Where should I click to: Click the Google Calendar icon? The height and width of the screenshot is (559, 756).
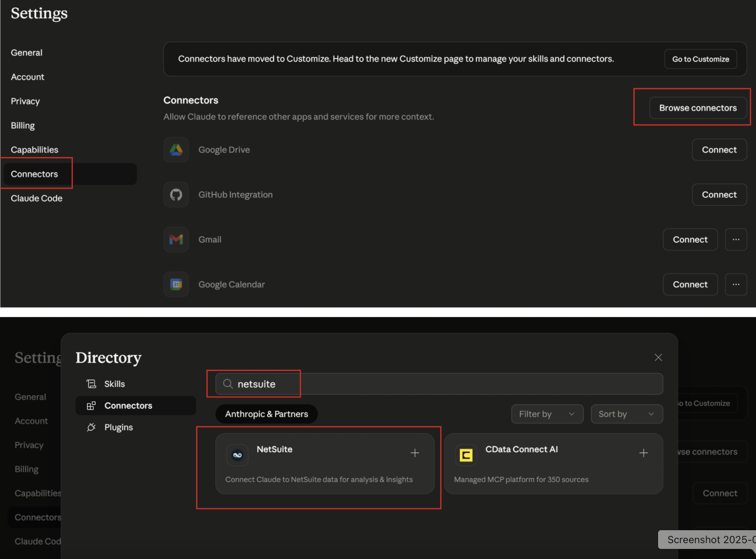click(176, 285)
